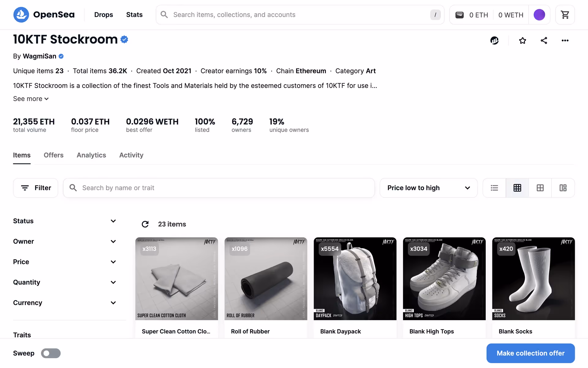
Task: Expand See more description
Action: [31, 99]
